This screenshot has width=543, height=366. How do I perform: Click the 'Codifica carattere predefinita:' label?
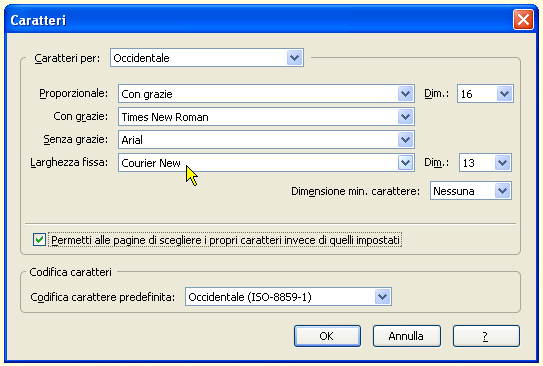click(x=103, y=297)
